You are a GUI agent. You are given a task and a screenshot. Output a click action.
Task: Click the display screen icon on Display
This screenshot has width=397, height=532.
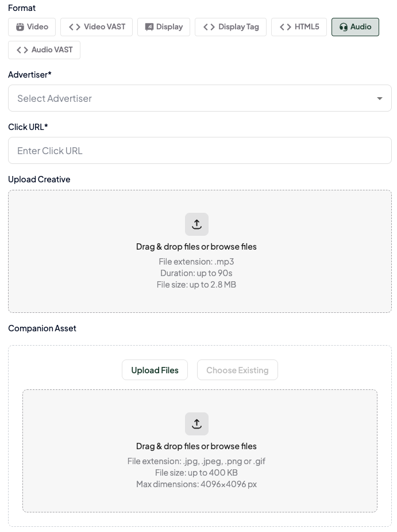tap(149, 27)
